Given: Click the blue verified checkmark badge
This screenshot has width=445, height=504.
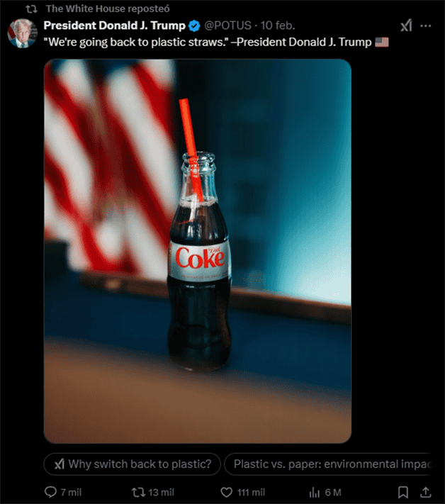Looking at the screenshot, I should click(x=194, y=26).
